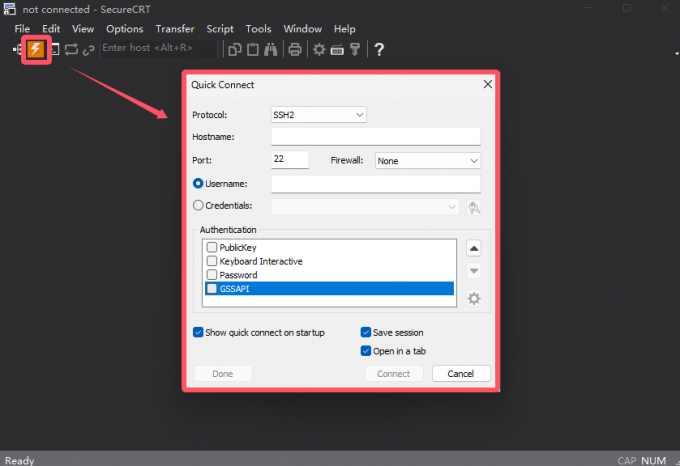
Task: Open the Transfer menu
Action: [175, 29]
